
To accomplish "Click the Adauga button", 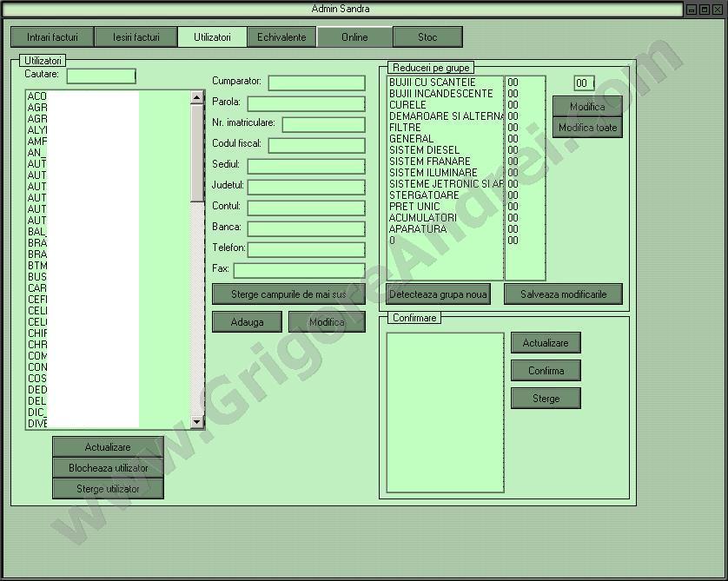I will pyautogui.click(x=247, y=322).
